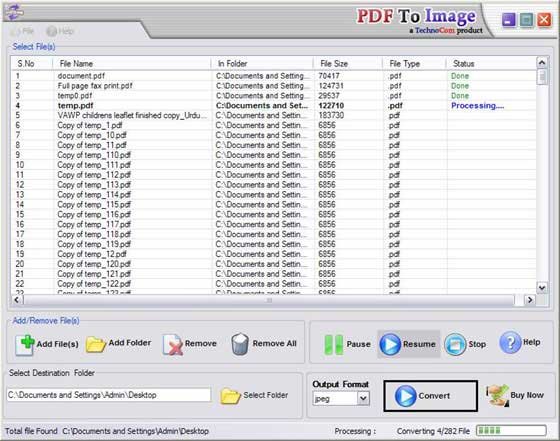560x441 pixels.
Task: Select Copy of temp_122.pdf
Action: (x=274, y=284)
